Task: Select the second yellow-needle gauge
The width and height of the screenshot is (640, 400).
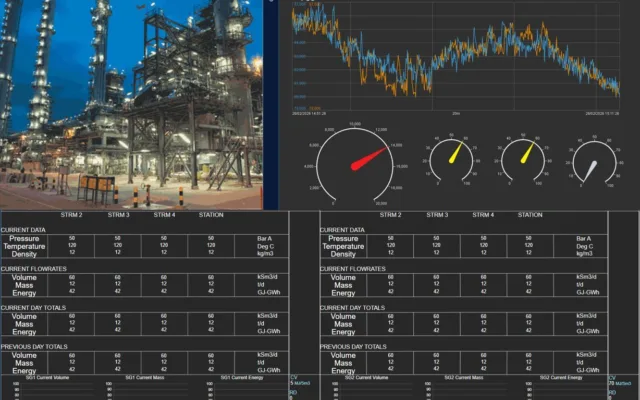Action: [x=517, y=160]
